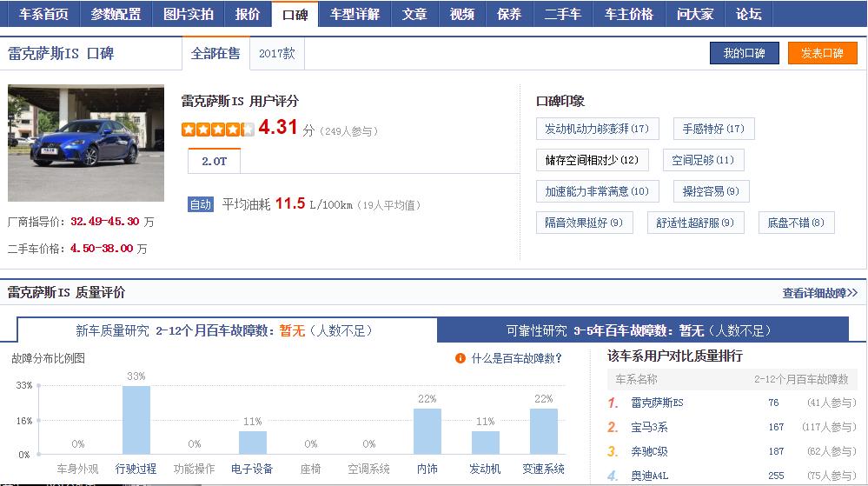Open the 报价 tab
Screen dimensions: 868x486
tap(248, 14)
